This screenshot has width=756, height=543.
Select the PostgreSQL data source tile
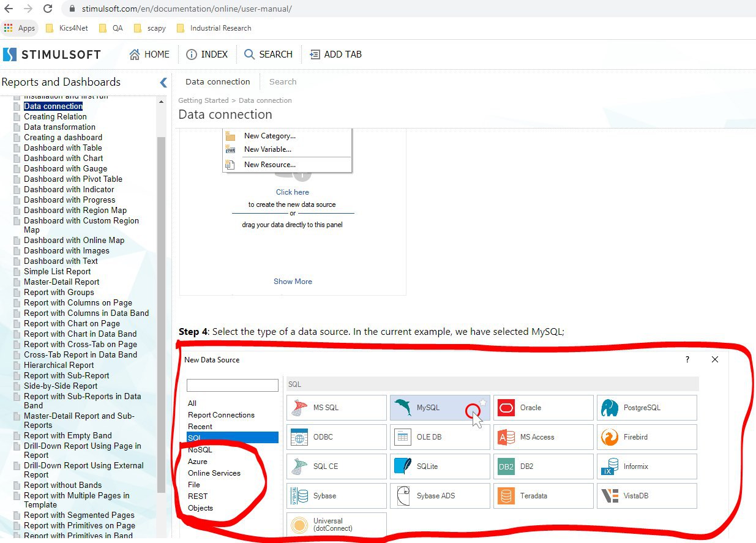[647, 408]
